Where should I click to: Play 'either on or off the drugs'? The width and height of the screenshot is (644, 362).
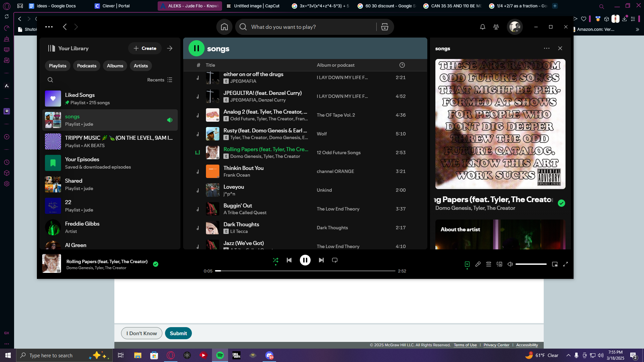[198, 78]
